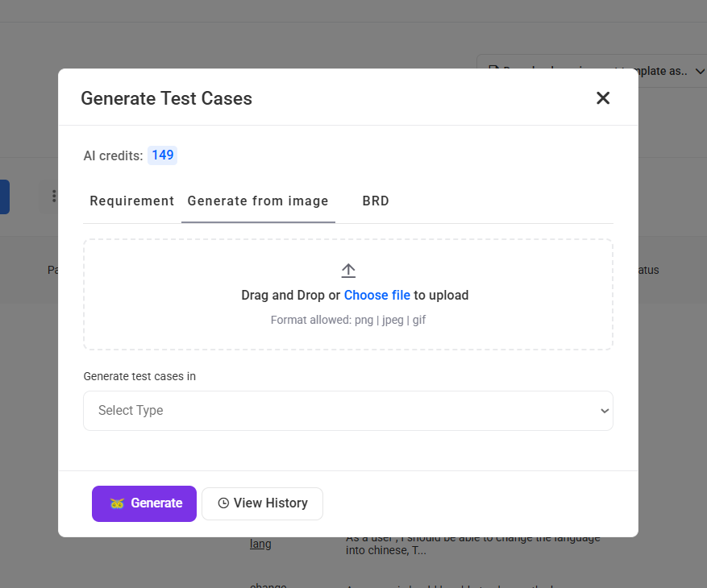
Task: Click the blue button at left edge
Action: 4,197
